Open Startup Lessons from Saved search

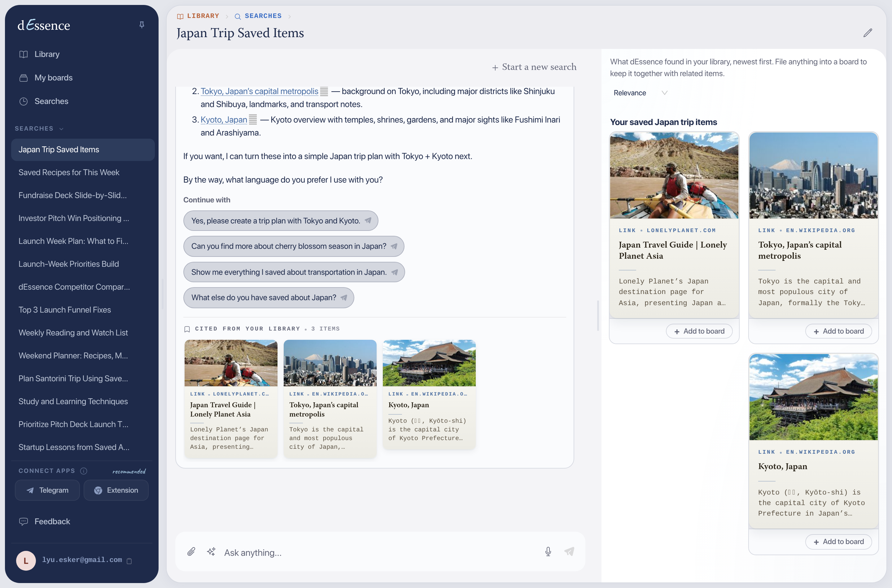[83, 447]
